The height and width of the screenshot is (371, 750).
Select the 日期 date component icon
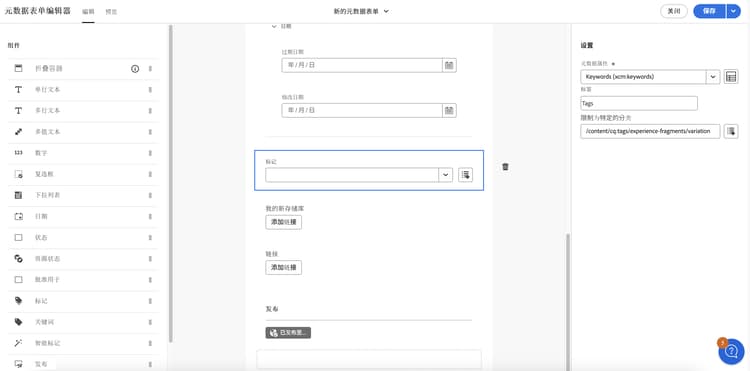[x=19, y=217]
